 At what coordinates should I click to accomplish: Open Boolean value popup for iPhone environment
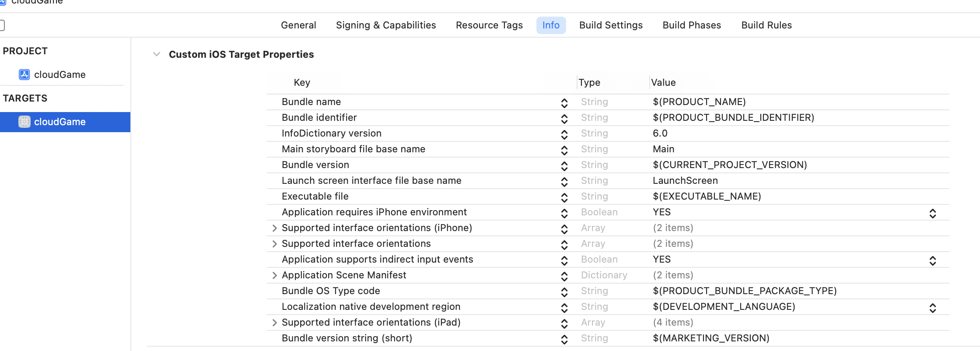click(x=932, y=213)
